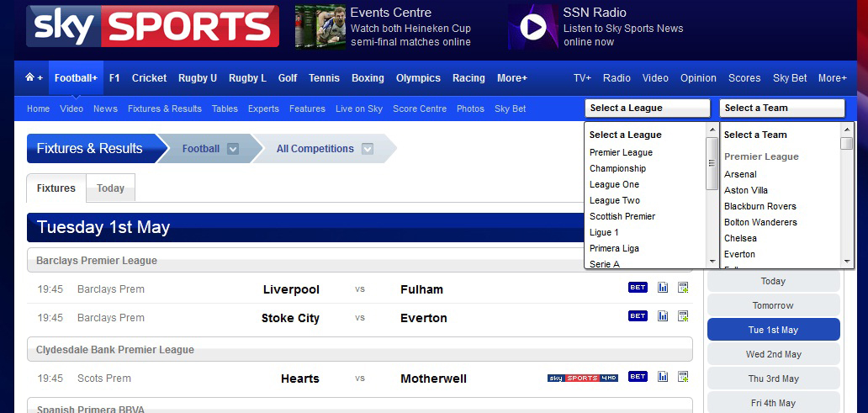Click the Events Centre thumbnail image
The height and width of the screenshot is (413, 868).
click(320, 27)
